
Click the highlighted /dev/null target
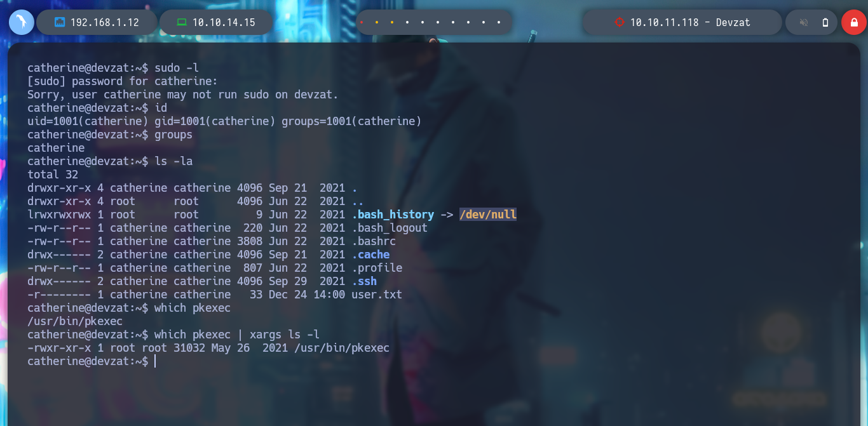point(488,215)
